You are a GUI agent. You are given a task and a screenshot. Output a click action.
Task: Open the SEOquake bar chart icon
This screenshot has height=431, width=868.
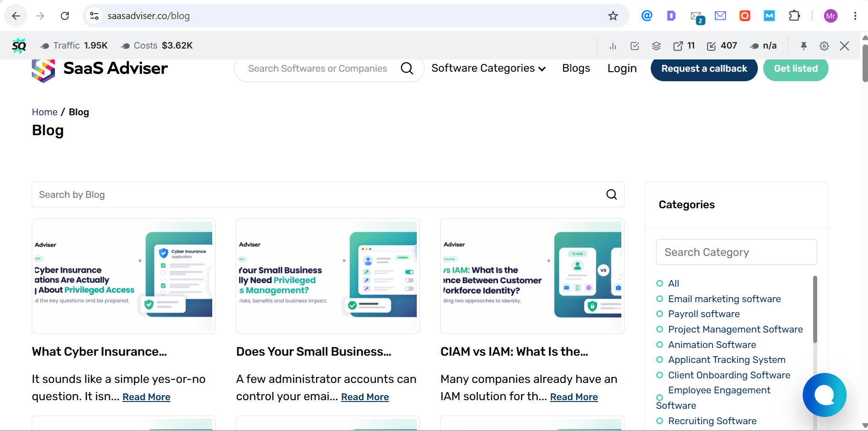(613, 46)
